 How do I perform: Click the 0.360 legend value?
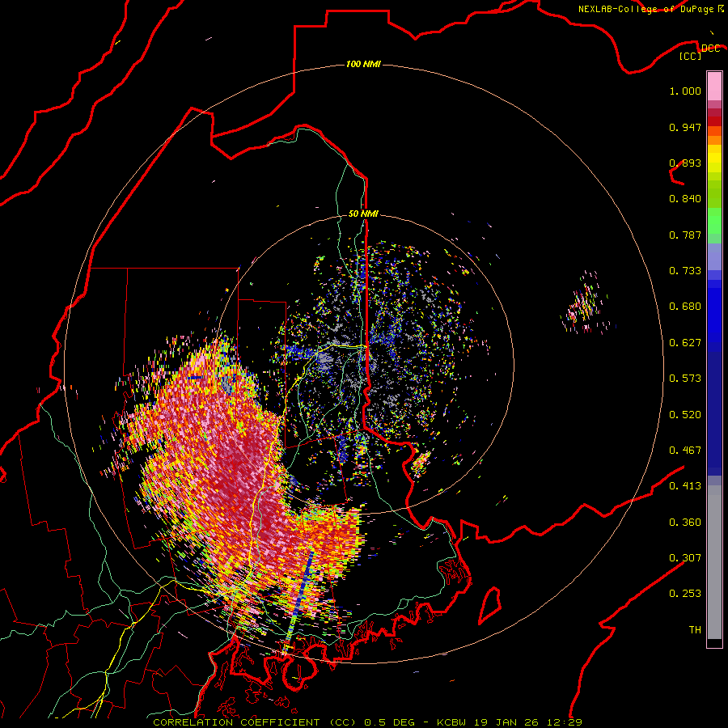685,523
